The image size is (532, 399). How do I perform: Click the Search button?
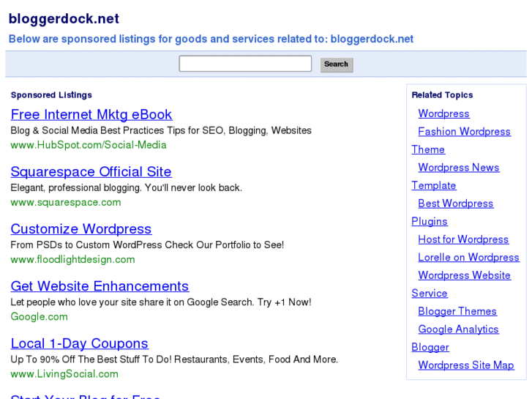coord(337,64)
